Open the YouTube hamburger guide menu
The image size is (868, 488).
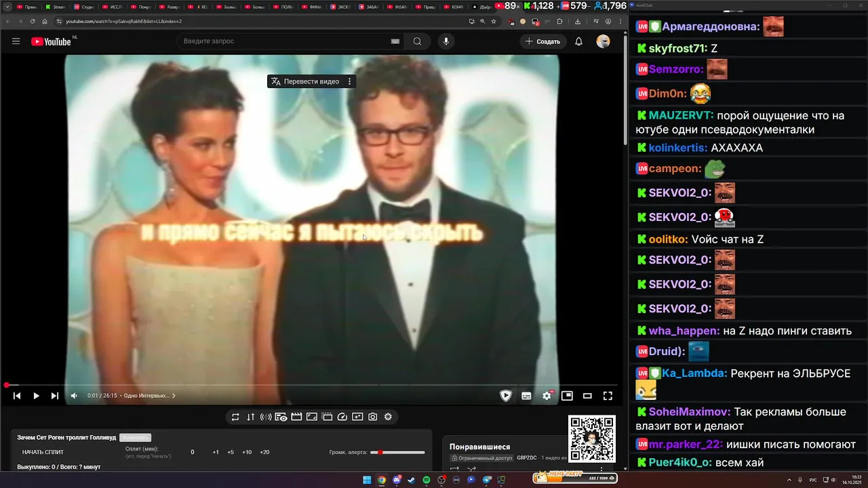coord(16,41)
